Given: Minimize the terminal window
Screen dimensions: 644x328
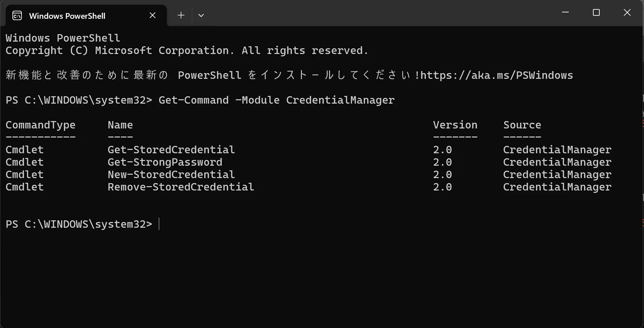Looking at the screenshot, I should 565,13.
